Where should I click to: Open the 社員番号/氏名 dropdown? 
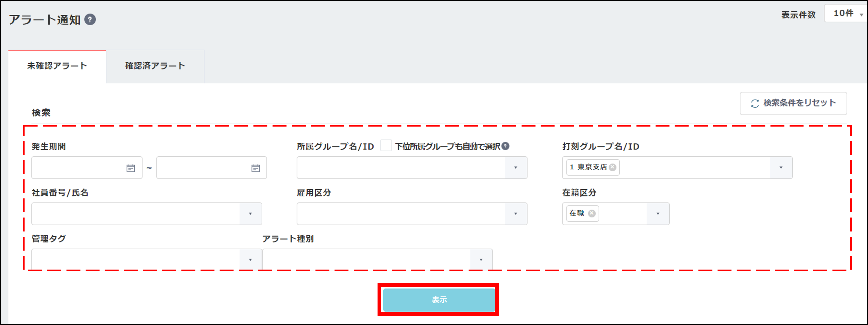pyautogui.click(x=250, y=214)
